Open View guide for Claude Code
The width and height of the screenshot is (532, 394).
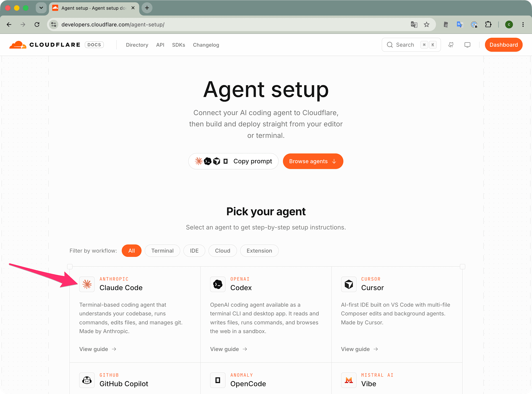point(98,349)
